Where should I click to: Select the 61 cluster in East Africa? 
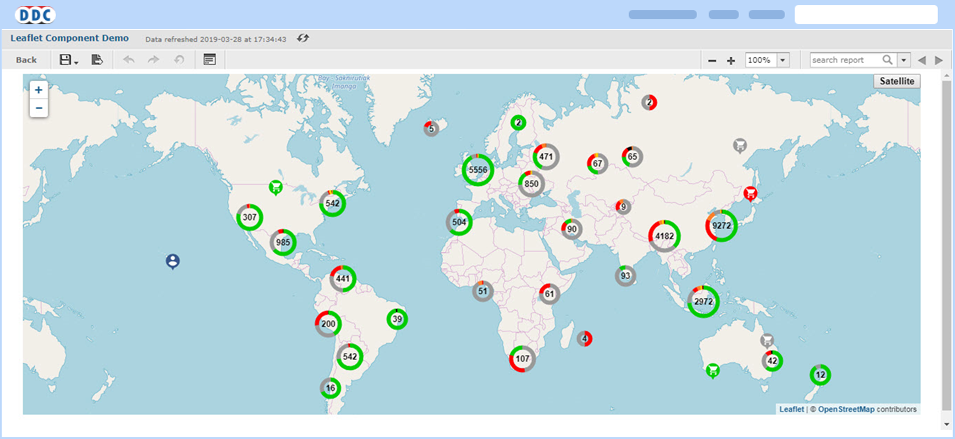[549, 294]
